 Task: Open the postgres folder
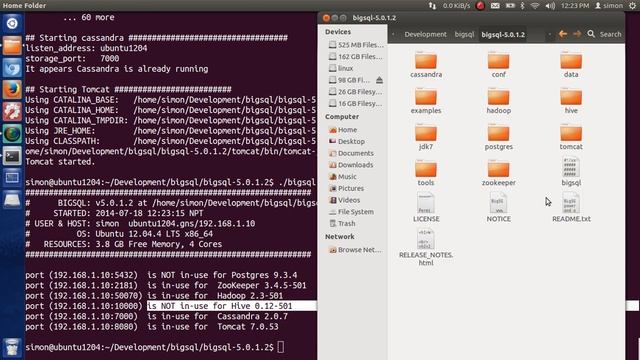point(498,137)
